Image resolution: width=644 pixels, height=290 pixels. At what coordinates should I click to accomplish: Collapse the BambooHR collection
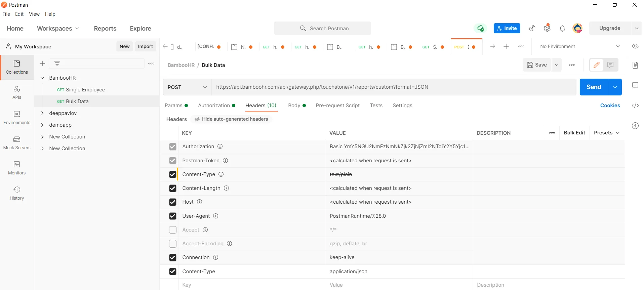42,78
